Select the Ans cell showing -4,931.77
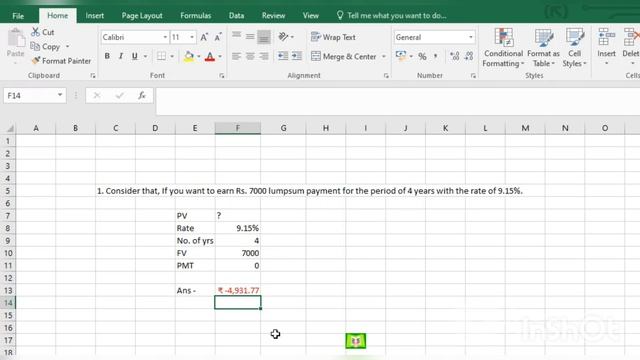 pyautogui.click(x=238, y=290)
